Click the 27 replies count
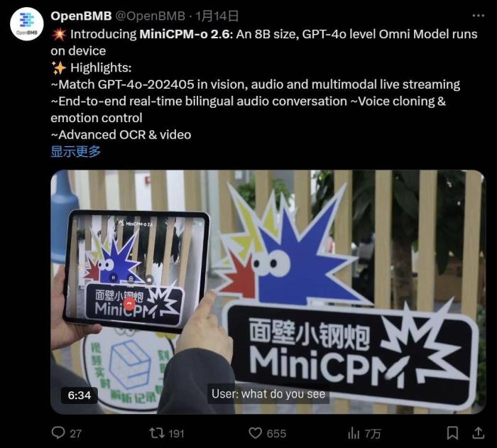497x448 pixels. (76, 434)
